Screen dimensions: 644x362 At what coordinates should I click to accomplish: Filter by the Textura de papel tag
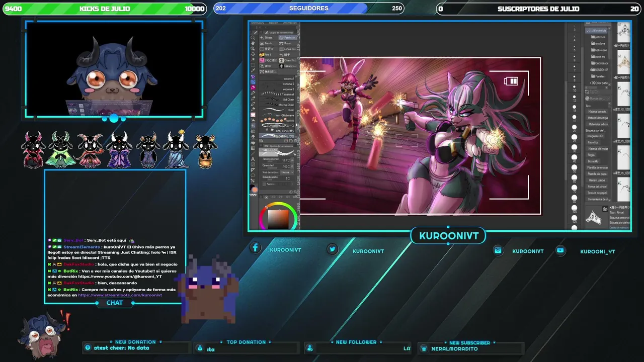click(x=598, y=193)
